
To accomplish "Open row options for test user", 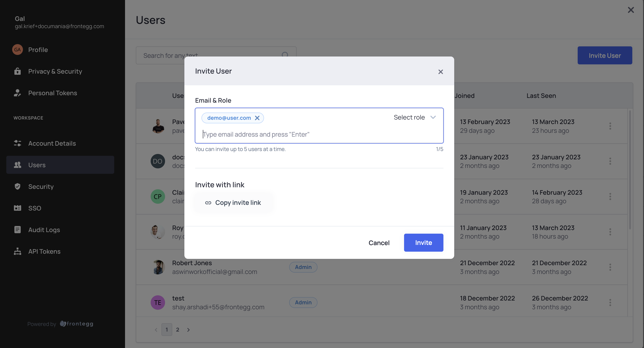I will click(610, 303).
